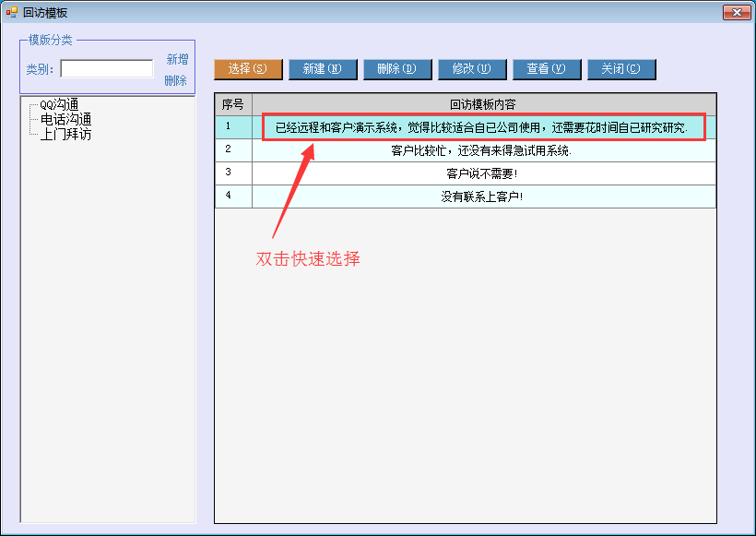This screenshot has height=536, width=756.
Task: Close the 回访模板 window
Action: pyautogui.click(x=737, y=12)
